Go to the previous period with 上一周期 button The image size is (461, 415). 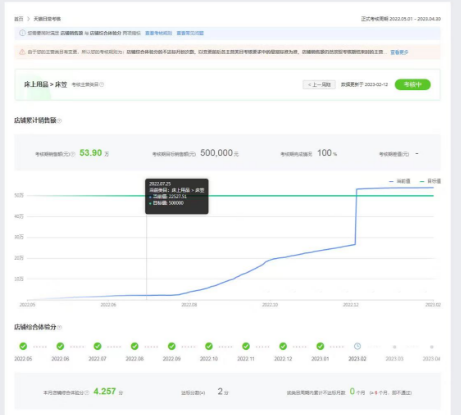coord(319,85)
